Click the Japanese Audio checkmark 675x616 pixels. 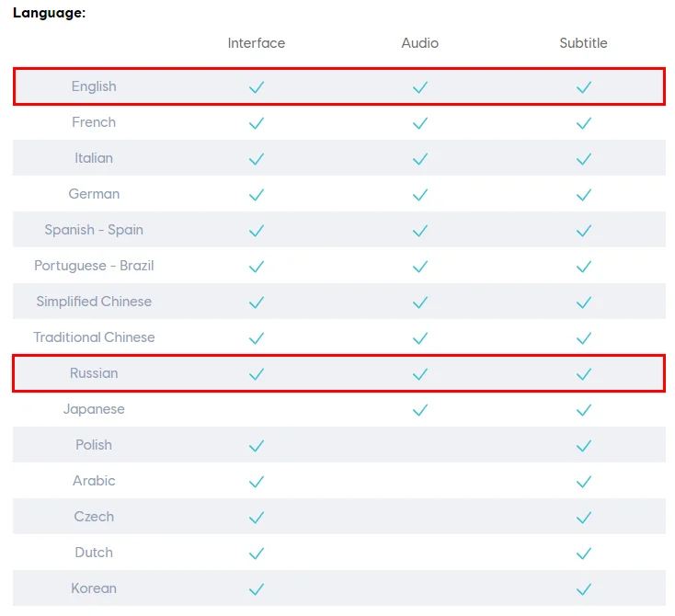point(419,410)
